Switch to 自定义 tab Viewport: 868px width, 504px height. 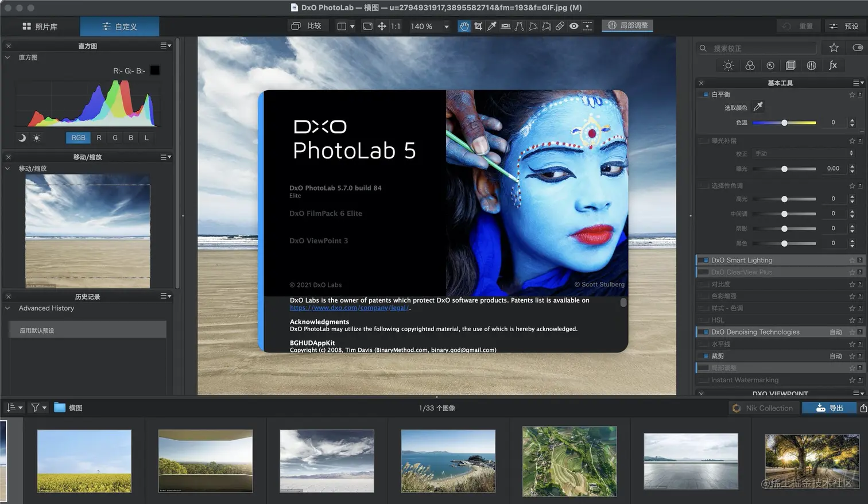tap(119, 26)
